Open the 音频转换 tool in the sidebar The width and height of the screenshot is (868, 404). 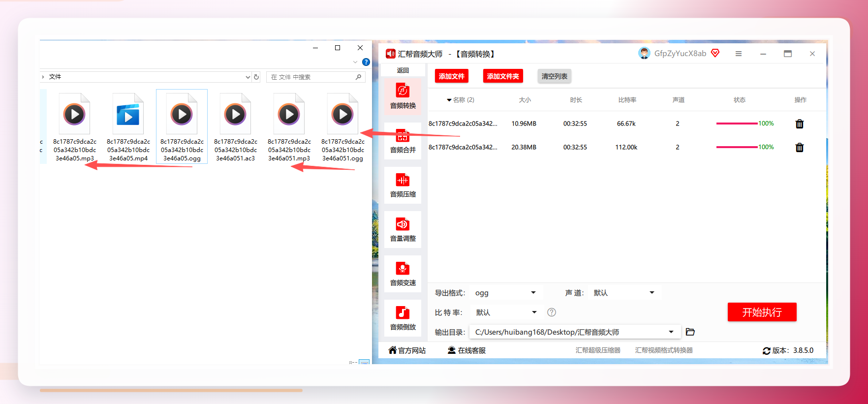[403, 96]
